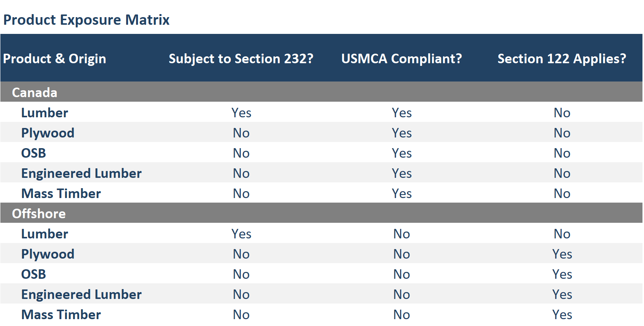The image size is (644, 326).
Task: Select Section 122 Yes for Offshore Plywood
Action: tap(562, 254)
